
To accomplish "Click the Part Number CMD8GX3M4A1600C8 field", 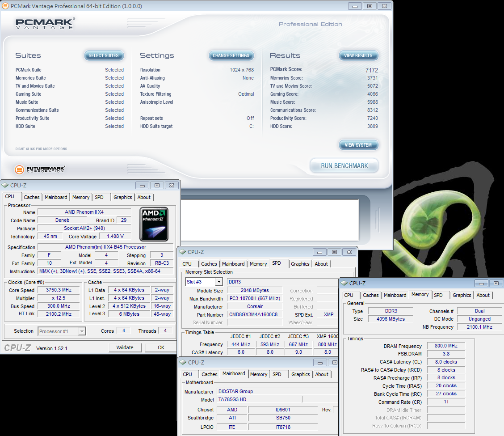I will [x=255, y=315].
